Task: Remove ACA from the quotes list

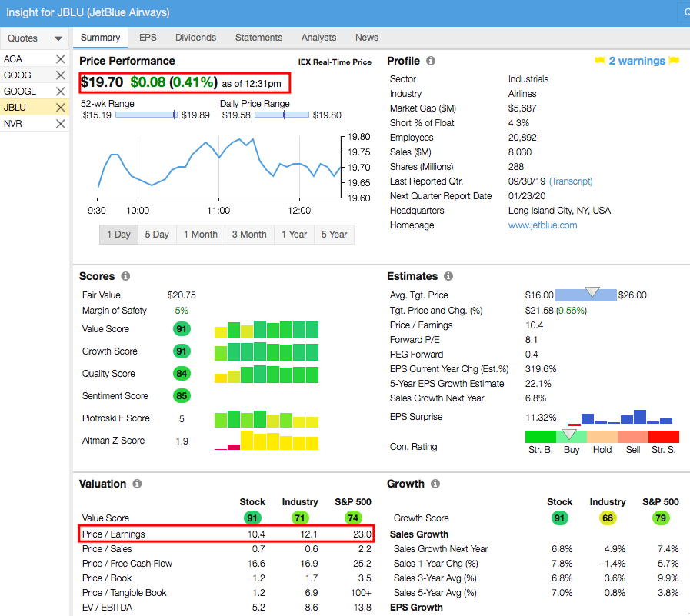Action: coord(60,59)
